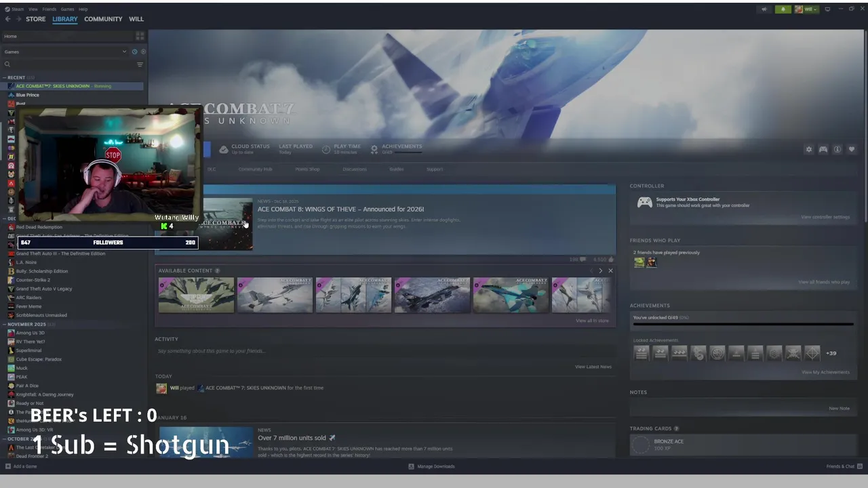
Task: Open the WILL profile tab
Action: [136, 19]
